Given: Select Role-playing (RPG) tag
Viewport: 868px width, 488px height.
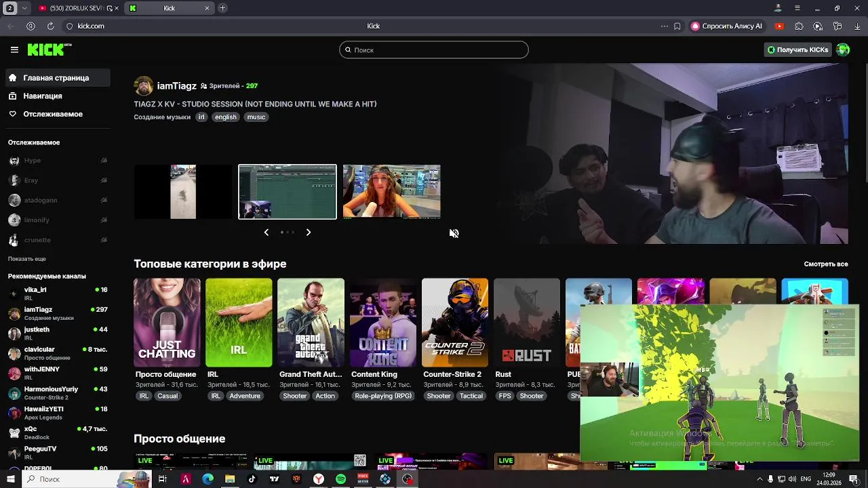Looking at the screenshot, I should click(383, 396).
